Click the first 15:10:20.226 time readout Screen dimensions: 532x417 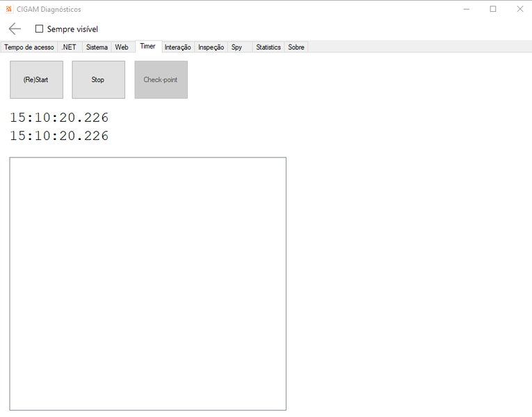pyautogui.click(x=59, y=118)
